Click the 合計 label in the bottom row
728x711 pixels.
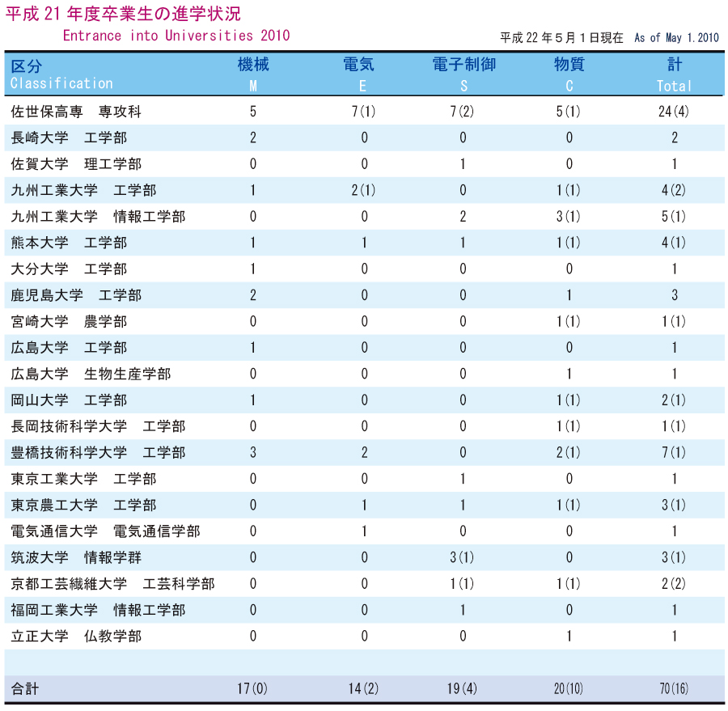[24, 688]
